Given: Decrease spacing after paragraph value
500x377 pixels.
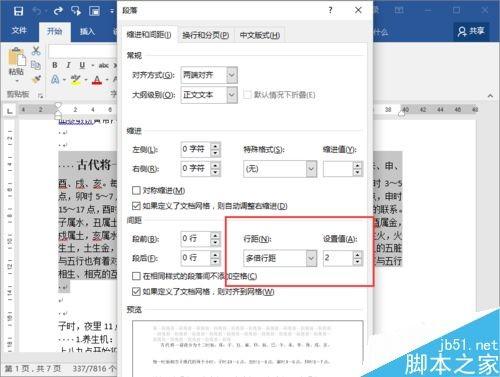Looking at the screenshot, I should 215,262.
